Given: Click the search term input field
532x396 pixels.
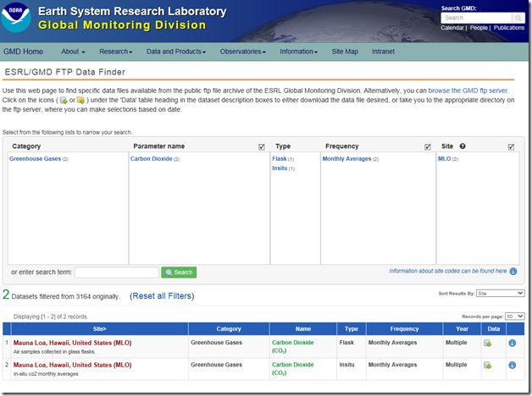Looking at the screenshot, I should (116, 272).
